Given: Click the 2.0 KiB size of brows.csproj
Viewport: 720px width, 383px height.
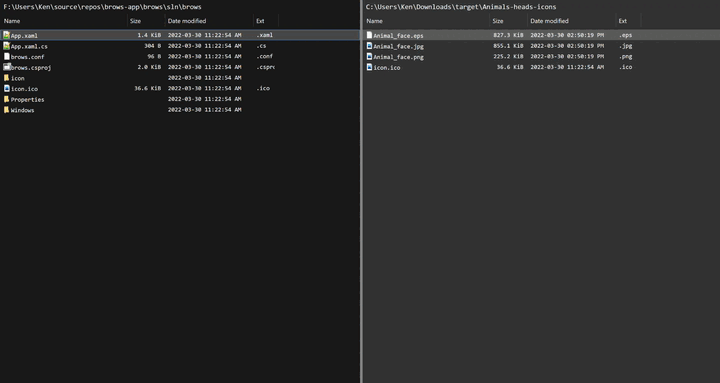Looking at the screenshot, I should tap(149, 67).
